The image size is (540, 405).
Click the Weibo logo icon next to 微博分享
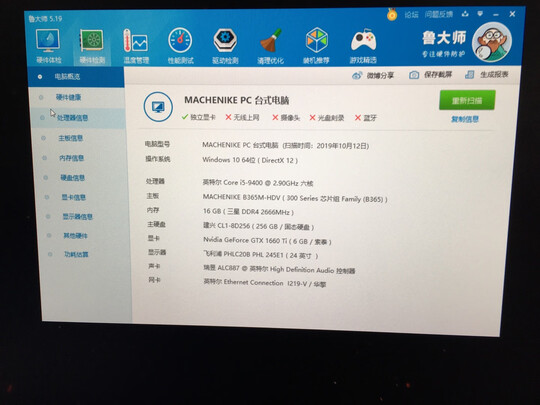(357, 75)
